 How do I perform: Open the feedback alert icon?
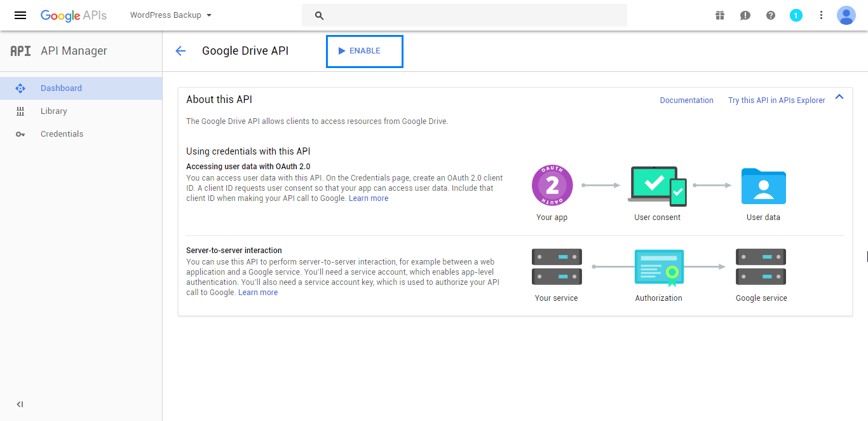click(x=745, y=15)
